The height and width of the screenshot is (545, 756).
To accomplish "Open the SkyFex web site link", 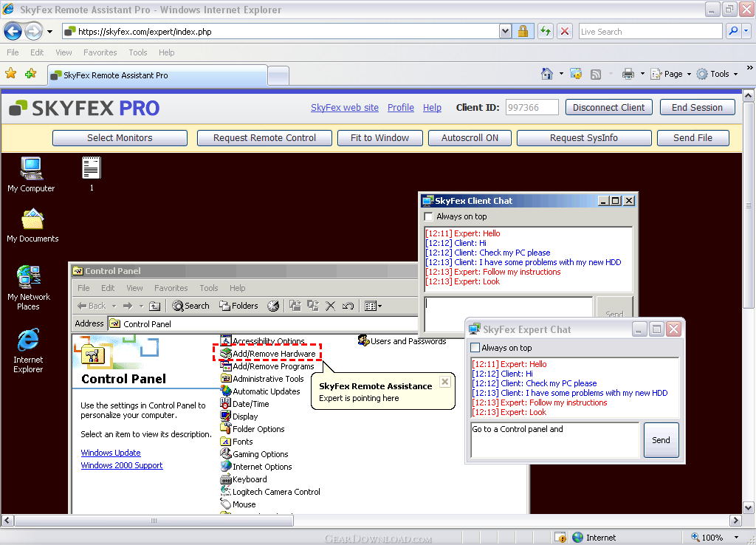I will 344,108.
